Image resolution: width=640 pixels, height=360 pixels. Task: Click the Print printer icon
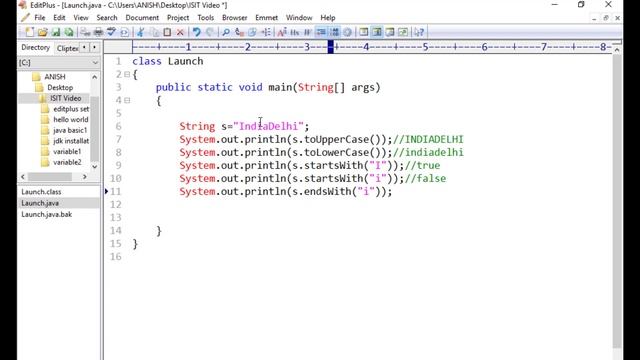click(x=99, y=32)
